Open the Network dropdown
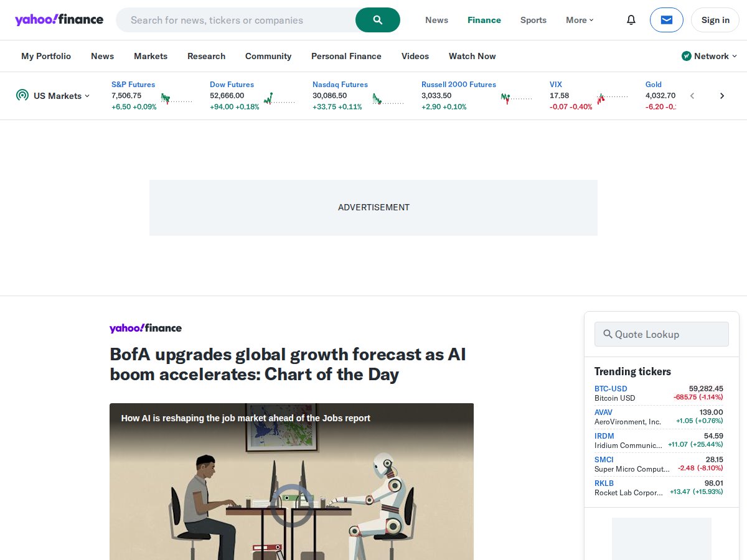 point(710,56)
